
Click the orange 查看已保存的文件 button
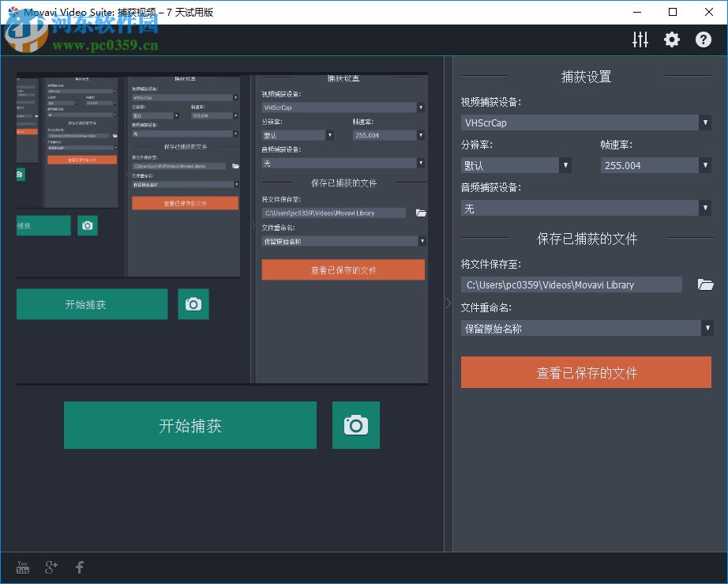click(586, 371)
